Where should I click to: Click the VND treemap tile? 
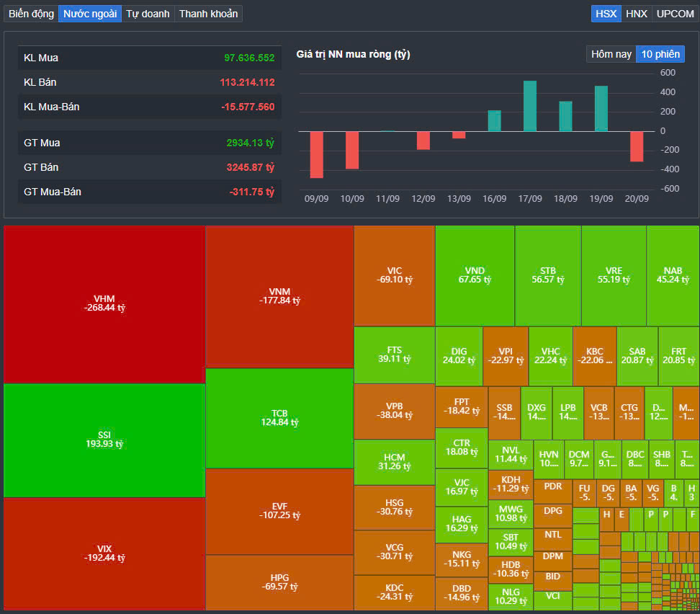tap(475, 276)
